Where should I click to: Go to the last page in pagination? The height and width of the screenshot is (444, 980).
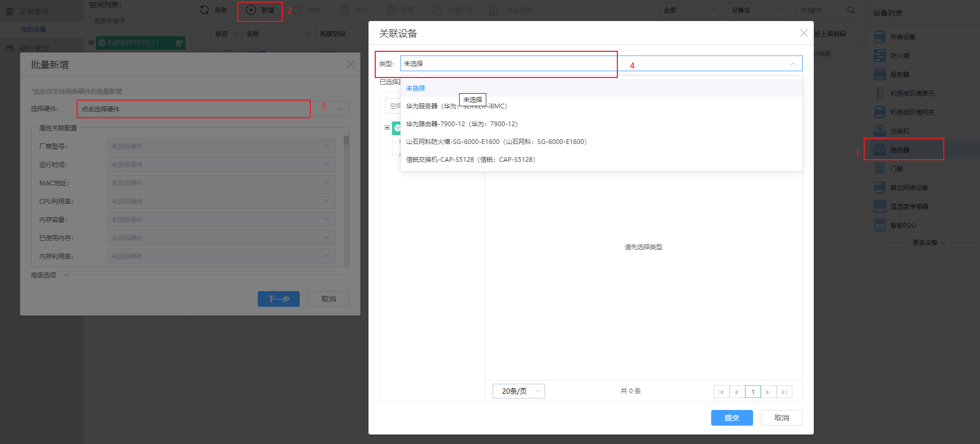pyautogui.click(x=784, y=392)
